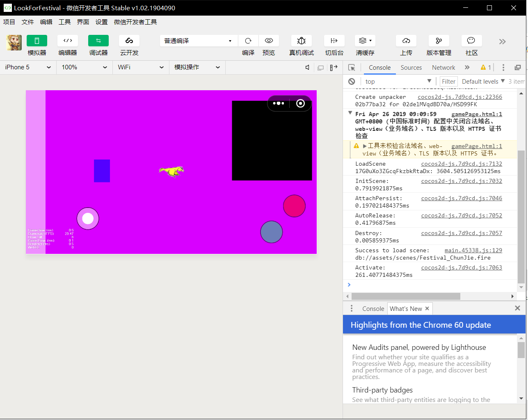The width and height of the screenshot is (528, 420).
Task: Click the console horizontal scrollbar
Action: pos(406,296)
